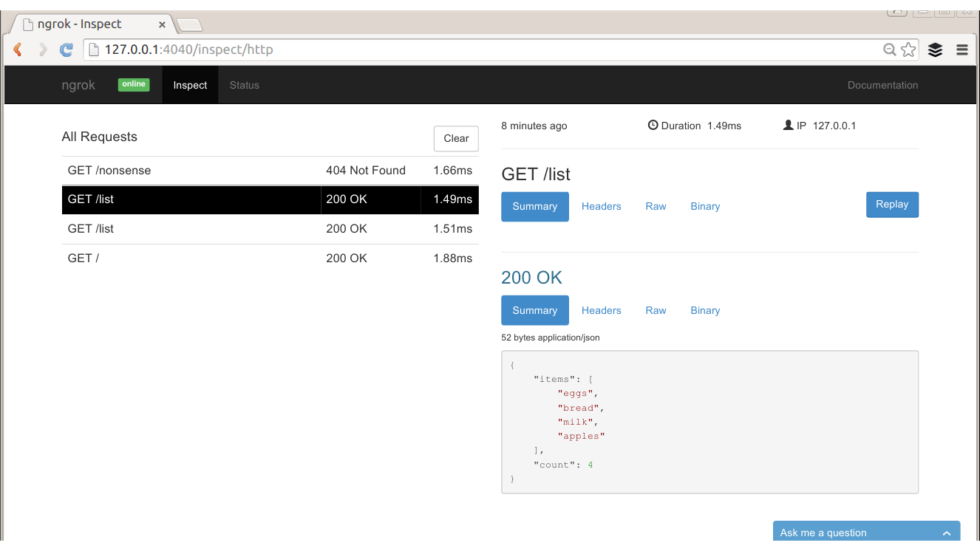Click the 404 Not Found status cell
The height and width of the screenshot is (551, 980).
[366, 171]
